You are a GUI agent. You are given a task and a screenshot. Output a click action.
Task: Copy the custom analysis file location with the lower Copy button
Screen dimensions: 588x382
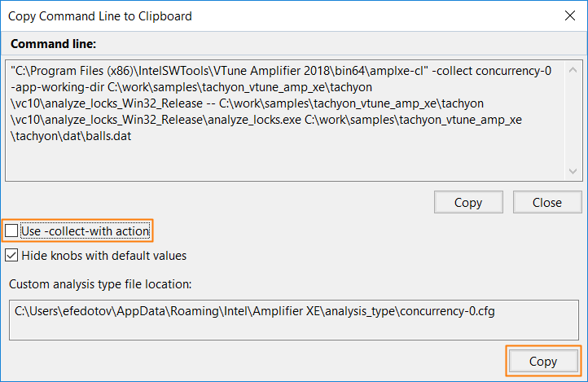543,361
